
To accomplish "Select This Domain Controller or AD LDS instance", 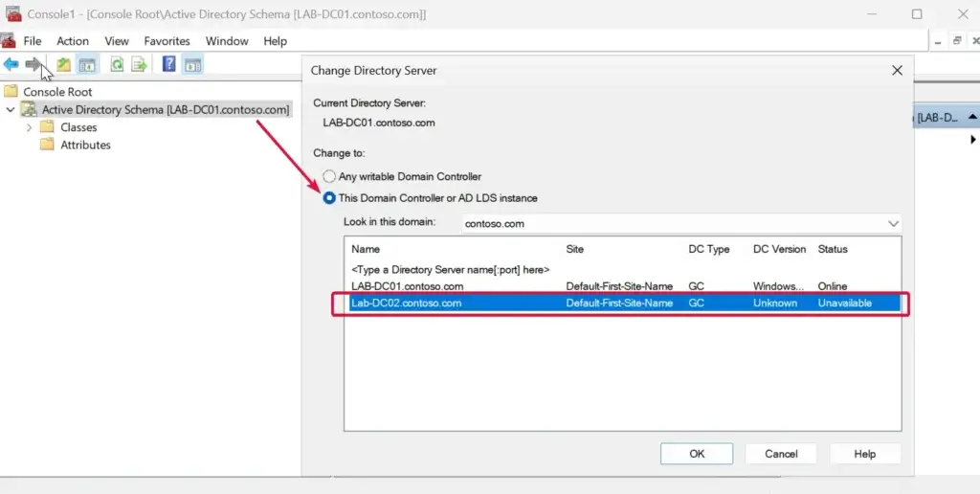I will pos(330,198).
